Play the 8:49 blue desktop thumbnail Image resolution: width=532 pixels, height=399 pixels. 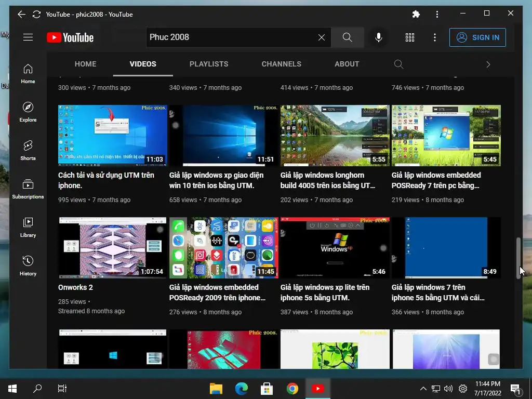click(446, 248)
